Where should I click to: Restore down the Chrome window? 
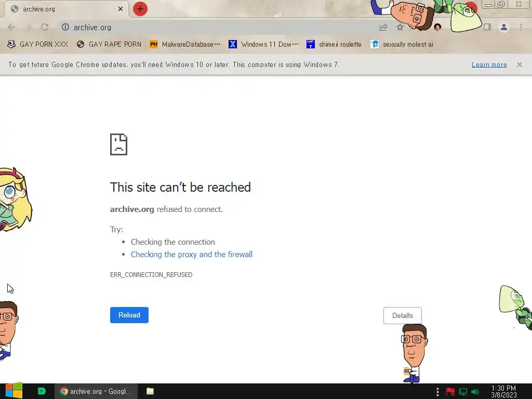pos(501,4)
